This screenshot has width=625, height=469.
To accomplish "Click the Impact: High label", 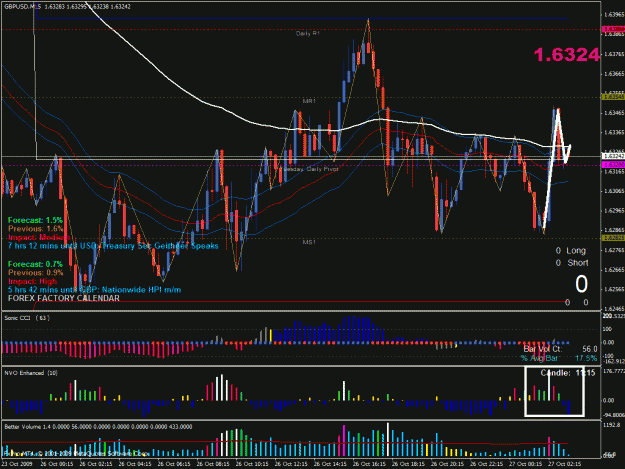I will pyautogui.click(x=33, y=282).
